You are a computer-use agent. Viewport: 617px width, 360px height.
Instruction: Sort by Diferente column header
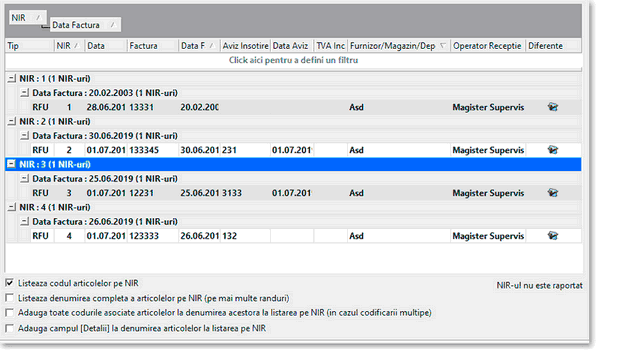[553, 46]
